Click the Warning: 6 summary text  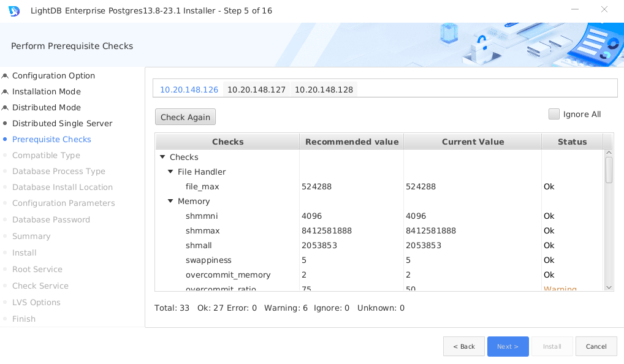coord(286,308)
